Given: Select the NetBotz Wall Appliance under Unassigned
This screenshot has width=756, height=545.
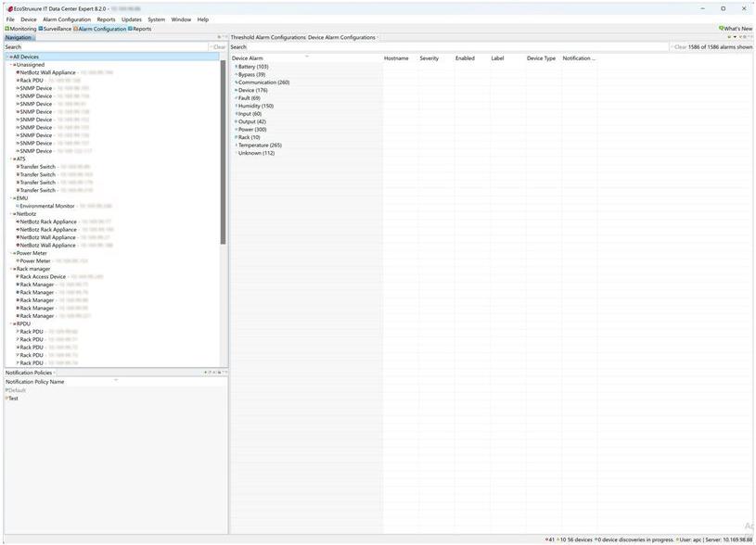Looking at the screenshot, I should tap(47, 72).
